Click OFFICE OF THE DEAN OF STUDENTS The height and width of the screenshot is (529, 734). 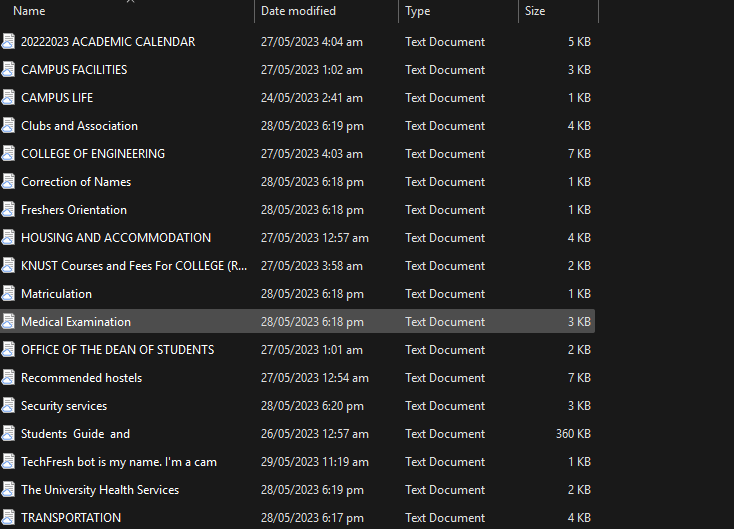[117, 350]
